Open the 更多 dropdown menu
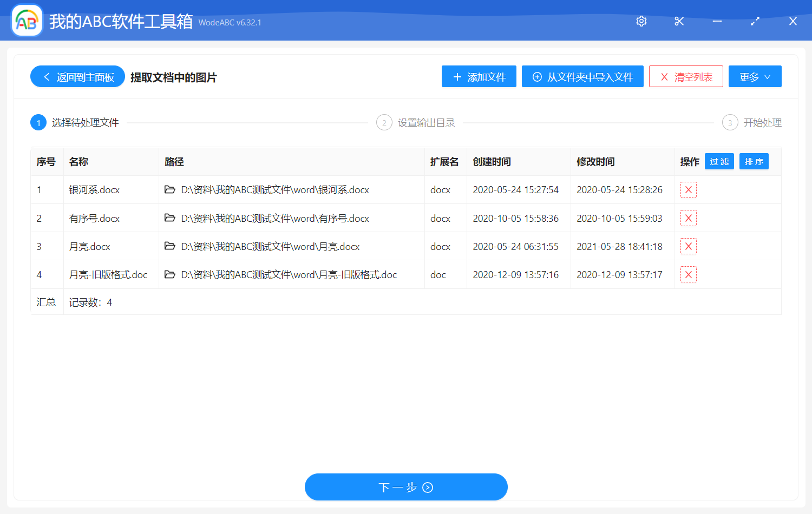The height and width of the screenshot is (514, 812). coord(755,76)
